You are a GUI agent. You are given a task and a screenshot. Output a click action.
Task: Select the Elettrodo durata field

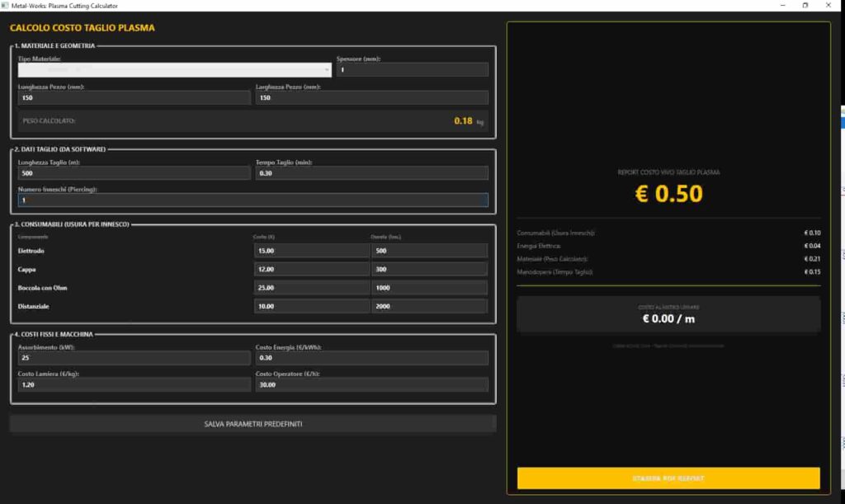coord(429,251)
